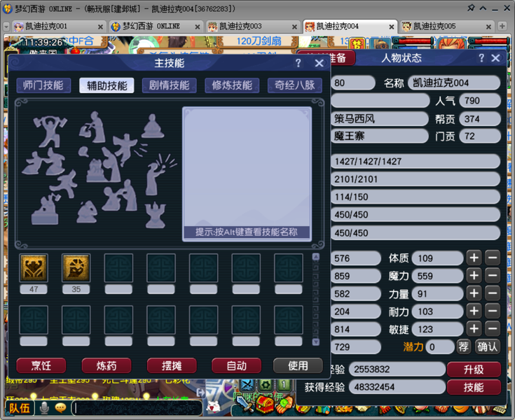Open the tab list dropdown arrow
This screenshot has width=515, height=420.
[x=6, y=27]
